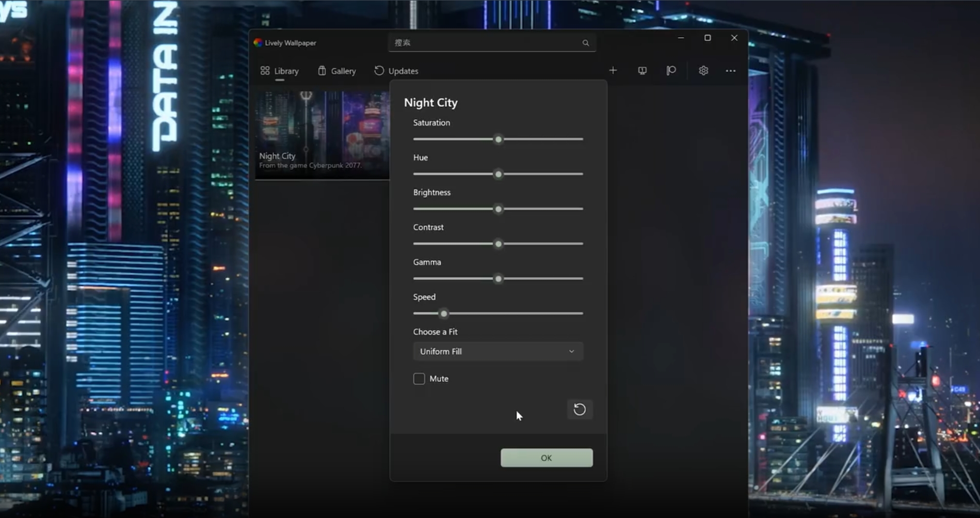Switch to the Gallery tab
This screenshot has width=980, height=518.
click(337, 71)
